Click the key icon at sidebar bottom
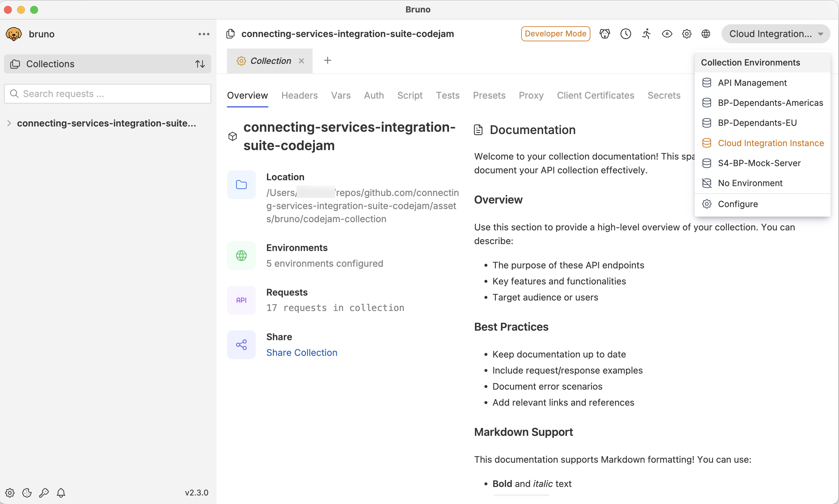The image size is (839, 504). tap(44, 493)
